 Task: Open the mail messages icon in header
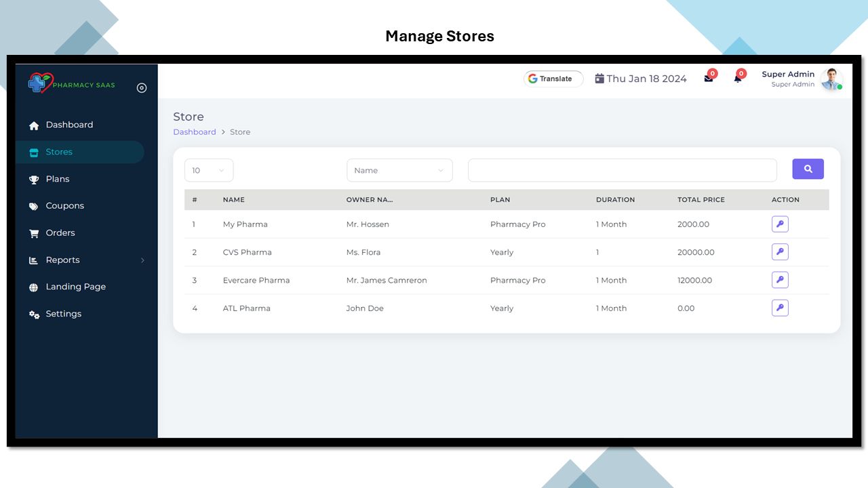709,79
